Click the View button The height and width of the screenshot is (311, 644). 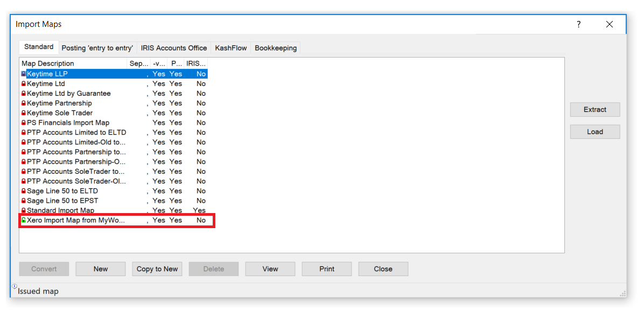[270, 269]
